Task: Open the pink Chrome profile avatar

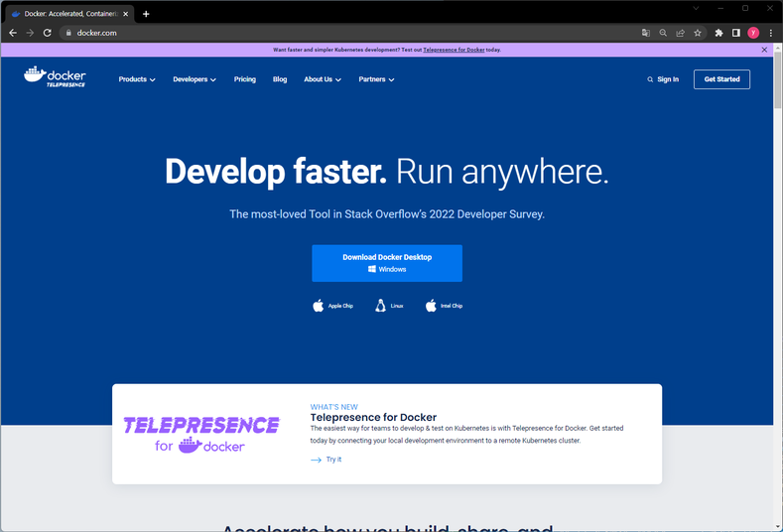Action: pyautogui.click(x=753, y=33)
